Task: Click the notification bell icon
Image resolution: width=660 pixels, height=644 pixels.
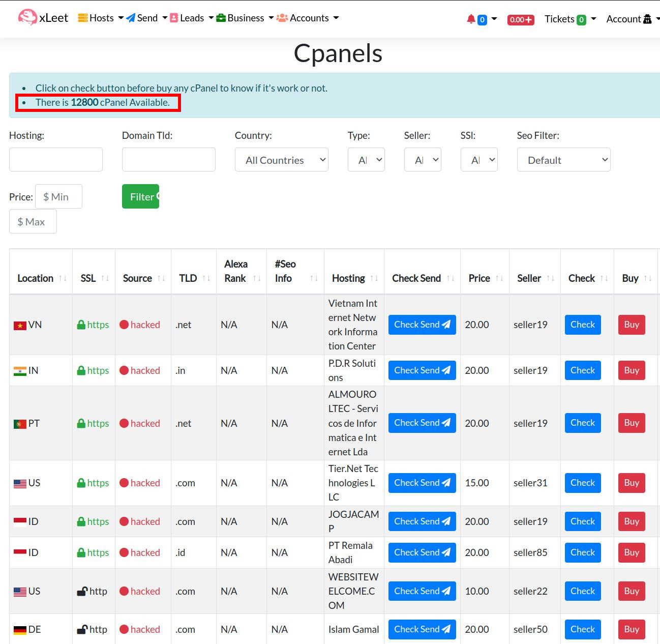Action: pyautogui.click(x=471, y=19)
